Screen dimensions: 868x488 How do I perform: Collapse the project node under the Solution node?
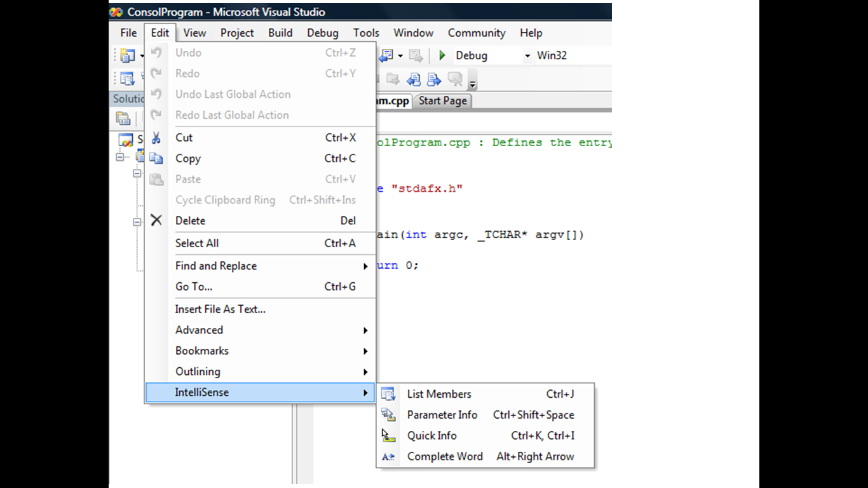pos(119,157)
